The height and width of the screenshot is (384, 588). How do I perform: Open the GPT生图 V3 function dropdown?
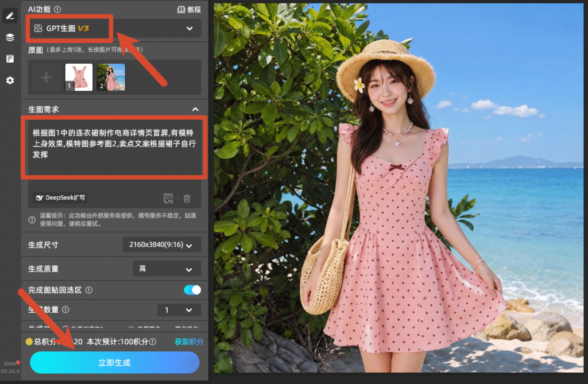(x=115, y=29)
